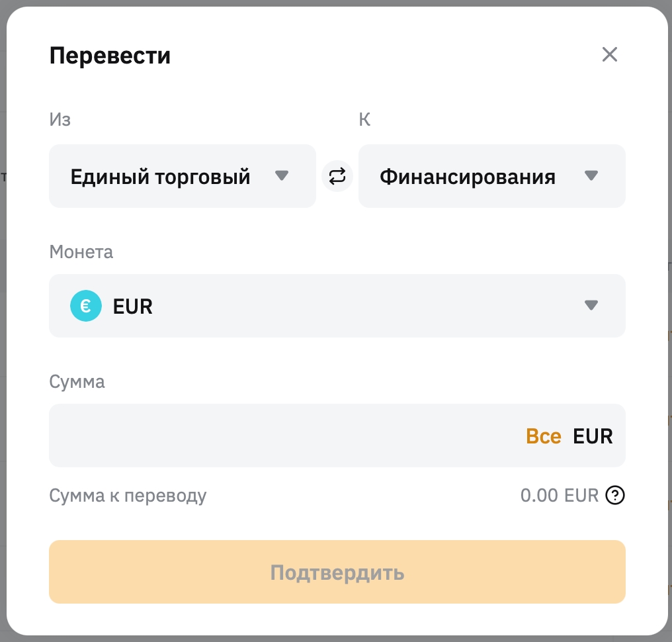672x642 pixels.
Task: Click the Перевести dialog title
Action: pos(110,56)
